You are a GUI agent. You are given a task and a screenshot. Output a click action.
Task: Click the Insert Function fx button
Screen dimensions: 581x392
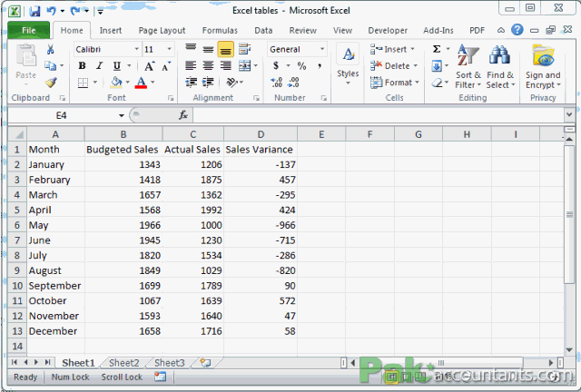(x=183, y=115)
